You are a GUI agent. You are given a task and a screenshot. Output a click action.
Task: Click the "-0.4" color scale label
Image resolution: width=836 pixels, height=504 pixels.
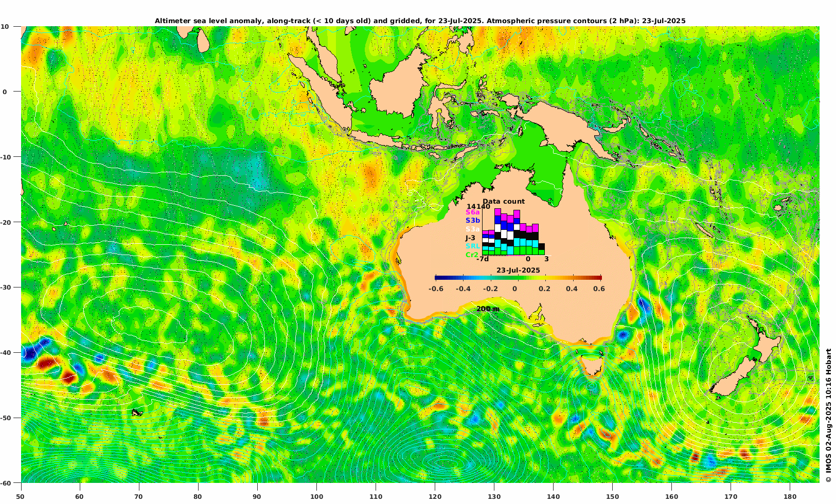[x=464, y=289]
